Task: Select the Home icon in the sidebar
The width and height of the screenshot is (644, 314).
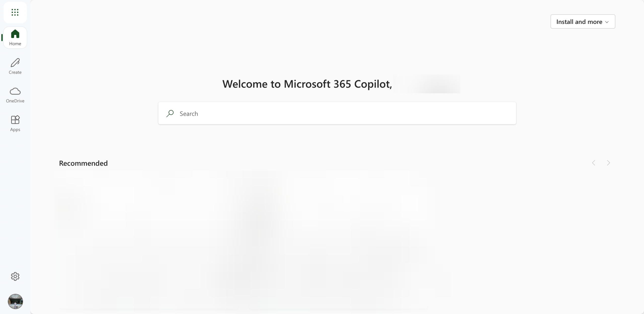Action: point(15,34)
